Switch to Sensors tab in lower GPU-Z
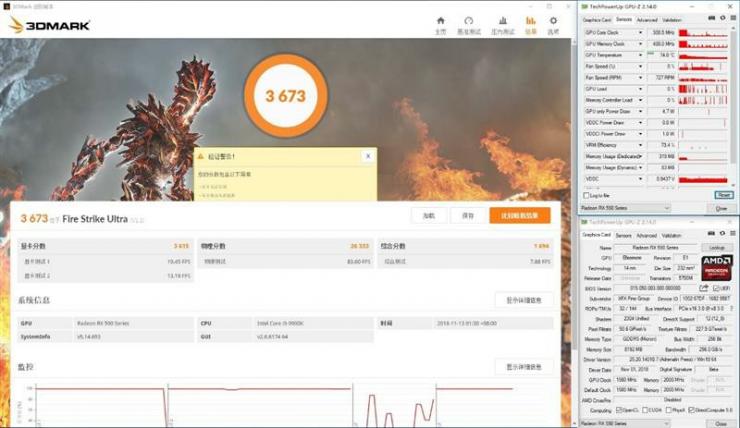This screenshot has height=428, width=740. click(623, 235)
